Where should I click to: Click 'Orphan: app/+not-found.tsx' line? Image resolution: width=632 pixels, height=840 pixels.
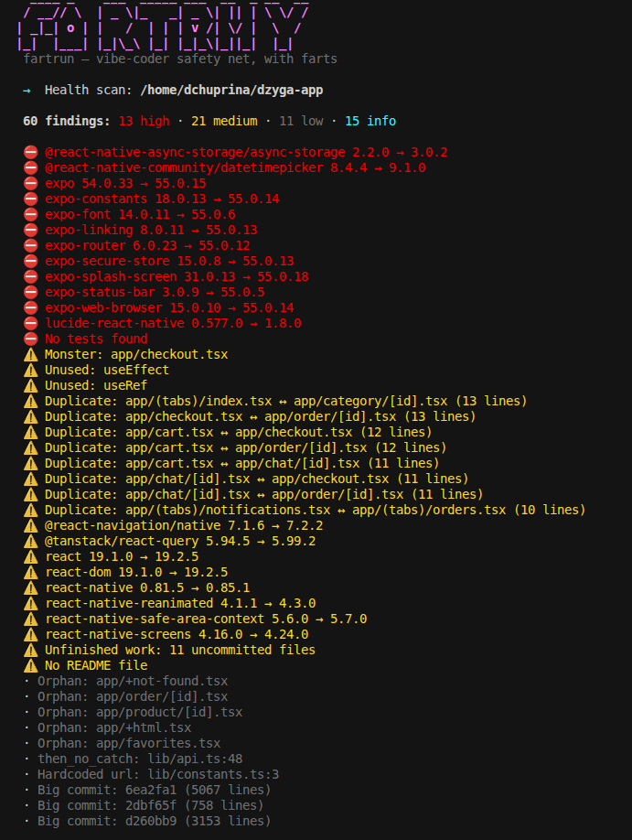133,681
